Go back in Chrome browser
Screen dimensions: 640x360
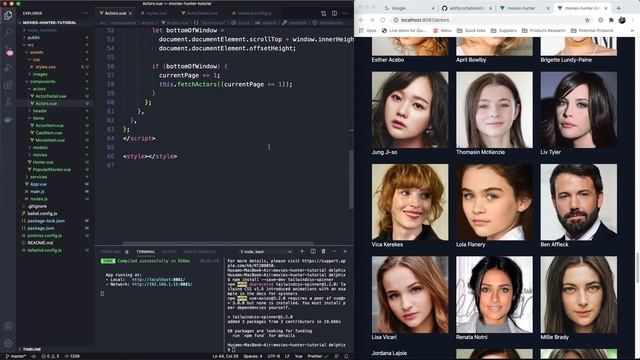(x=361, y=20)
